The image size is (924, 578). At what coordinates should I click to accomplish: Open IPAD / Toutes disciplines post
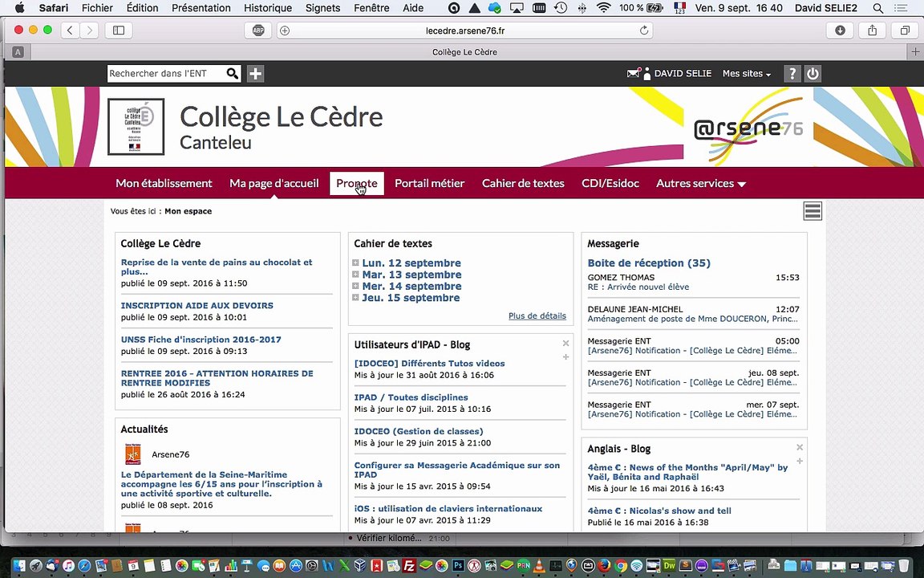coord(411,397)
